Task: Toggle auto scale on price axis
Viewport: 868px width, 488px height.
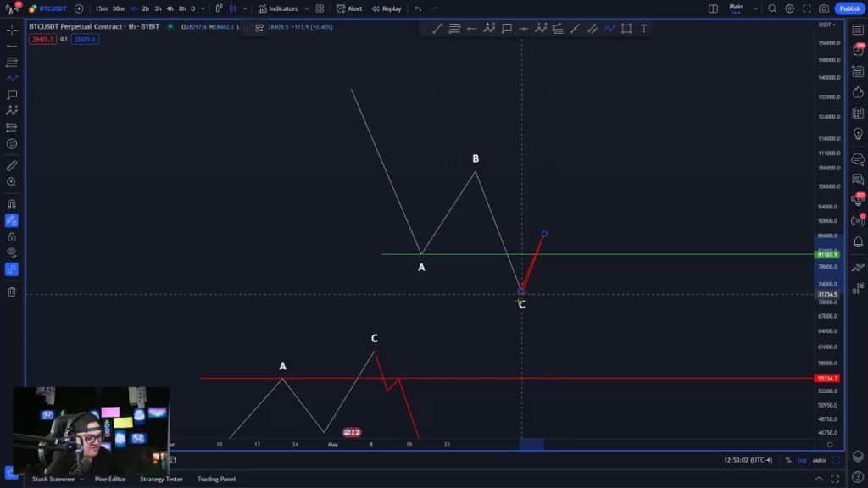Action: coord(819,460)
